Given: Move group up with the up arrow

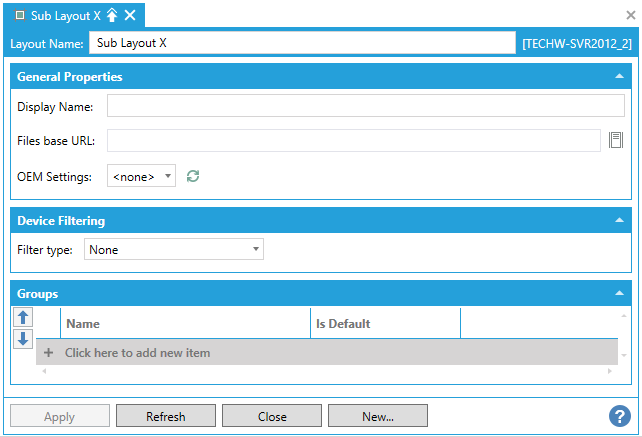Looking at the screenshot, I should [24, 317].
